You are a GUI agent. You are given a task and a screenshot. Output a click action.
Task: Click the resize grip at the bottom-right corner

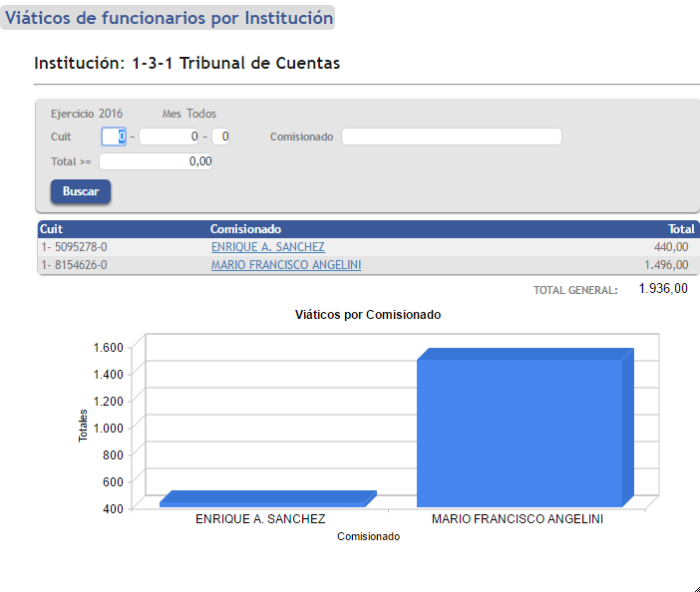click(x=694, y=587)
